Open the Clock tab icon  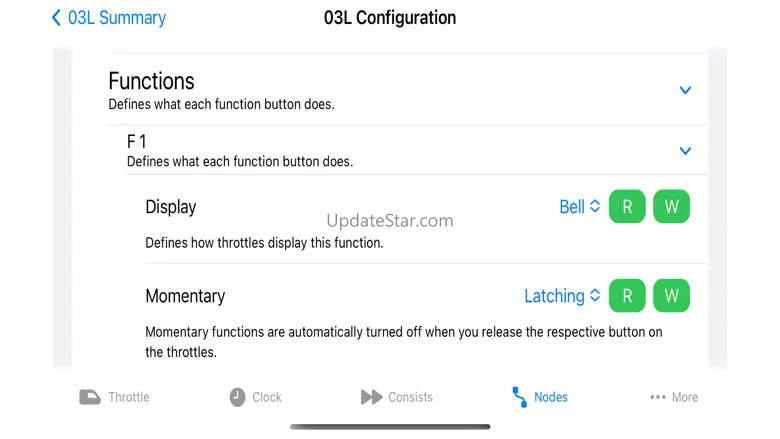click(x=237, y=397)
